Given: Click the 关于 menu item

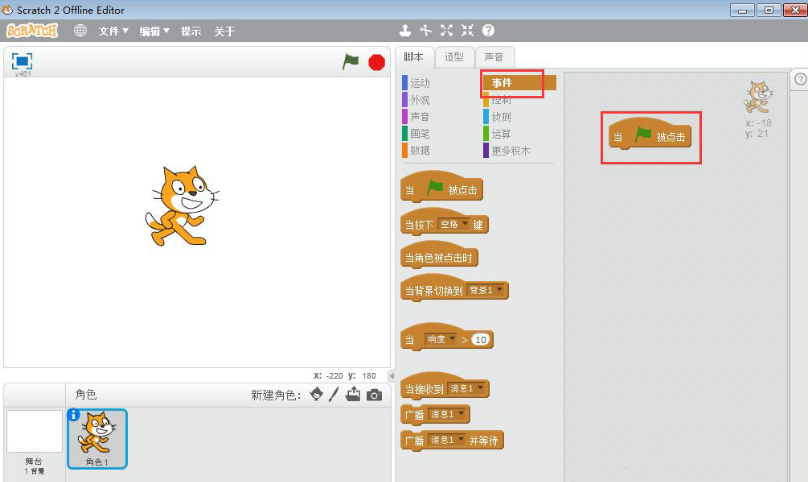Looking at the screenshot, I should (x=224, y=31).
